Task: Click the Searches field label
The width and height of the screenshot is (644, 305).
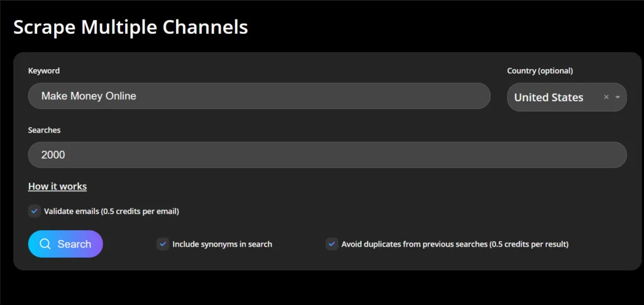Action: point(44,130)
